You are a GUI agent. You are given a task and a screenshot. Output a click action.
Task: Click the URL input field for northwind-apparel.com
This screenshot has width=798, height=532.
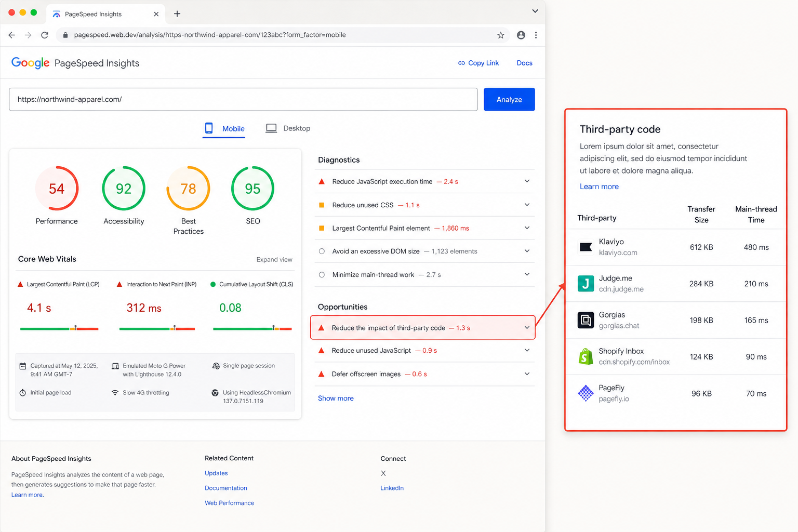pos(243,99)
